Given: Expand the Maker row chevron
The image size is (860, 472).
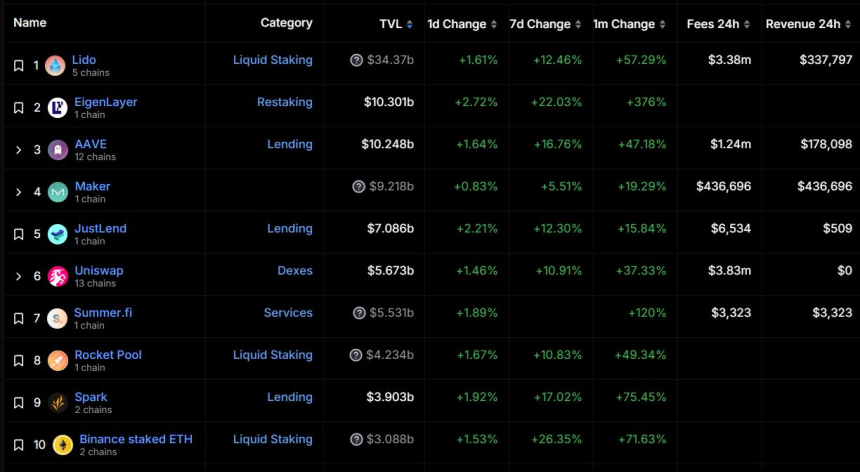Looking at the screenshot, I should click(18, 192).
